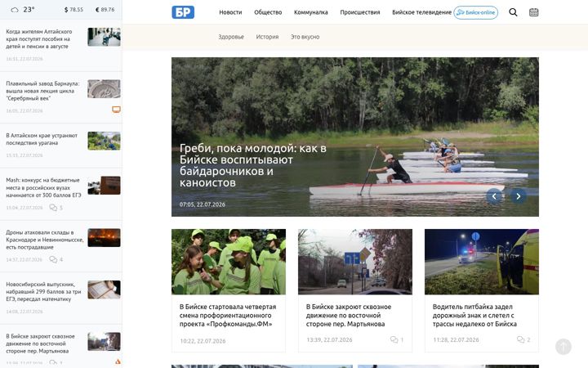Open Бийское телевидение menu item

422,12
